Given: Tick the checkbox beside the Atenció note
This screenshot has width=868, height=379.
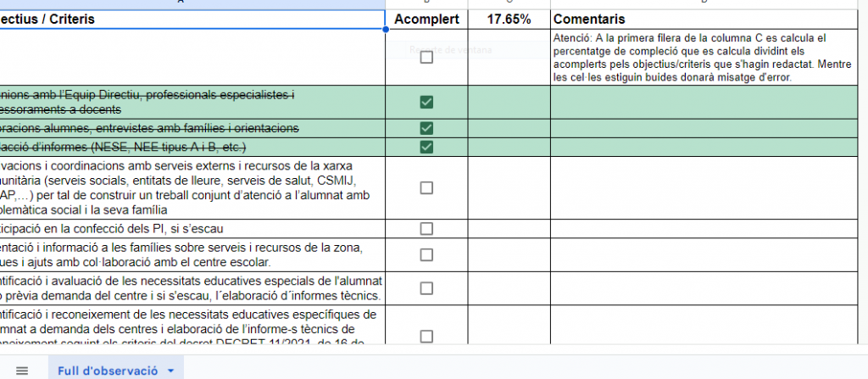Looking at the screenshot, I should 426,58.
